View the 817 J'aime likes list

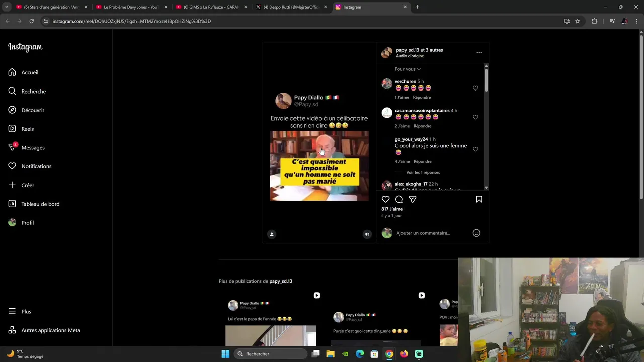tap(392, 209)
